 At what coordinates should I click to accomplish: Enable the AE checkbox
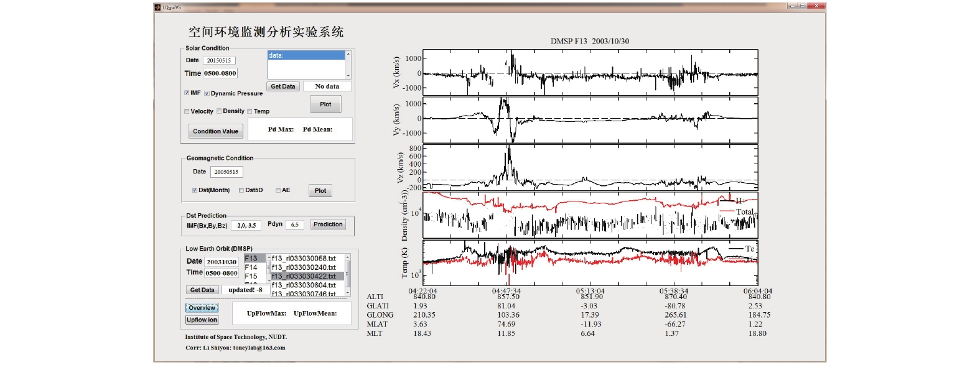pos(278,190)
